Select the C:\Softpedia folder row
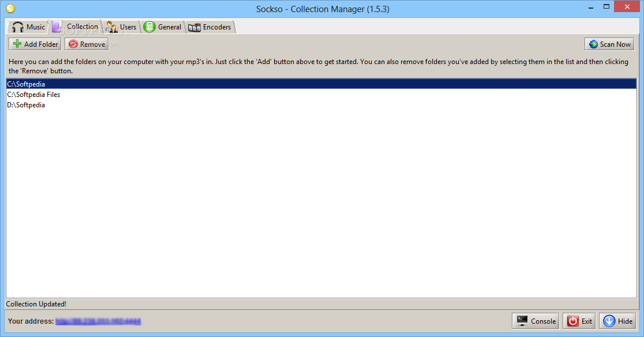Viewport: 644px width, 337px height. click(321, 84)
